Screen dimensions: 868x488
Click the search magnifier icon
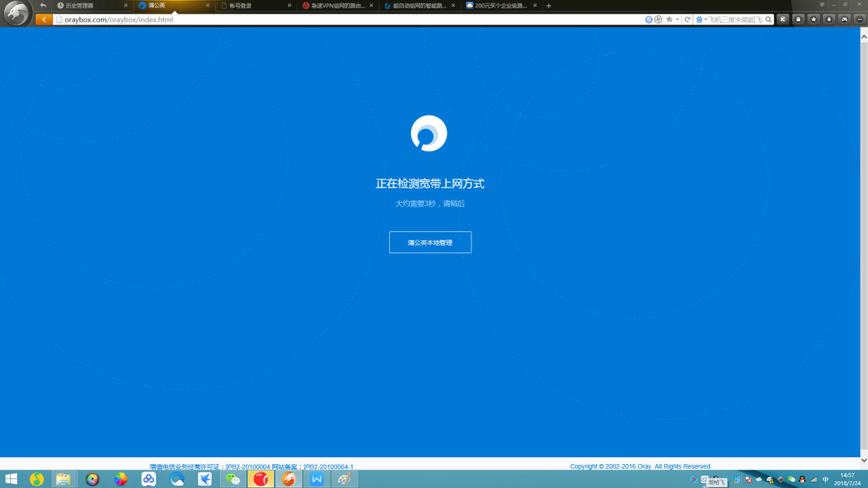tap(769, 20)
